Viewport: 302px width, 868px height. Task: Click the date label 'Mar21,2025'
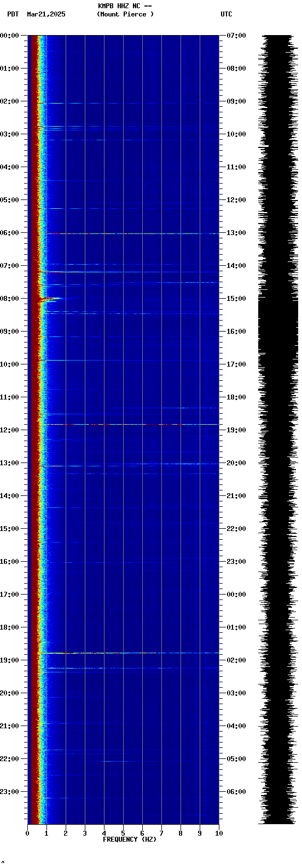(x=46, y=14)
